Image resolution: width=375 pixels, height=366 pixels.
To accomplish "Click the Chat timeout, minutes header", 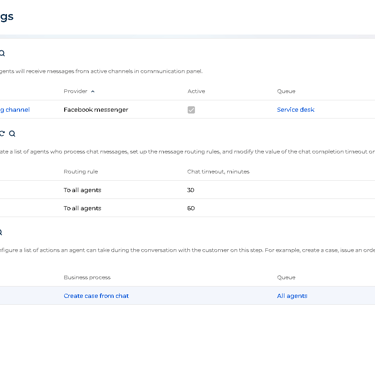I will pyautogui.click(x=218, y=172).
